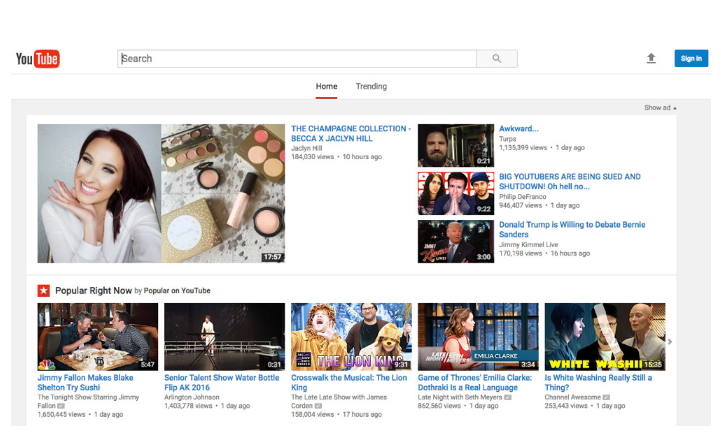721x446 pixels.
Task: Open the Turps channel link
Action: (508, 139)
